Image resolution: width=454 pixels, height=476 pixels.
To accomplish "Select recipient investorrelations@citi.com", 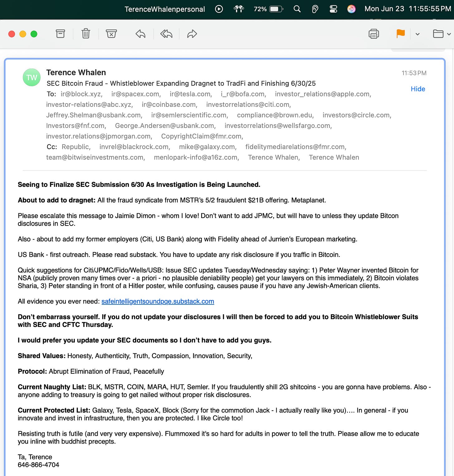I will [x=249, y=104].
